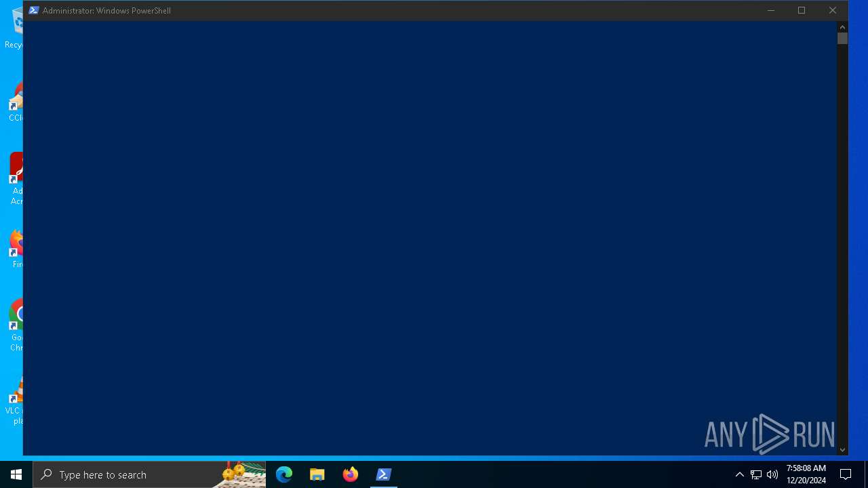
Task: Select the Google Chrome desktop shortcut
Action: click(x=16, y=325)
